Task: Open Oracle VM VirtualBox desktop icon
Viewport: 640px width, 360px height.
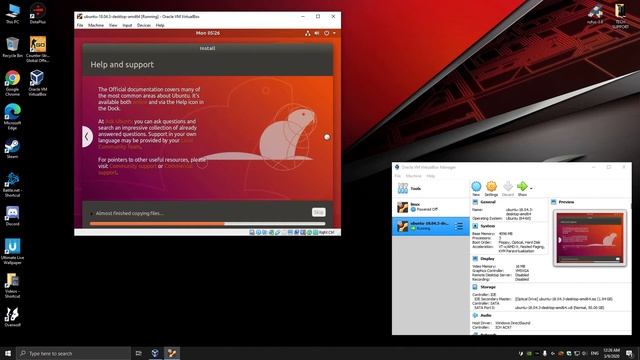Action: (38, 83)
